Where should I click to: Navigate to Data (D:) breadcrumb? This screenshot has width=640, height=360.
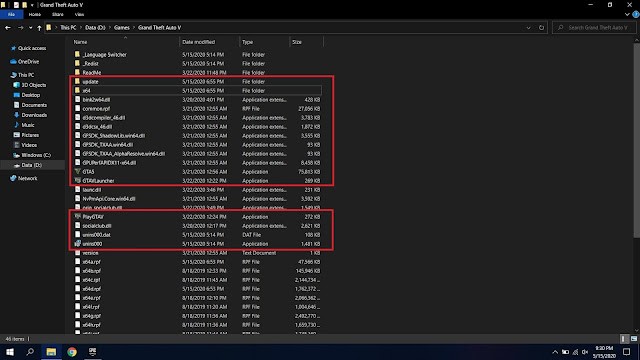95,28
